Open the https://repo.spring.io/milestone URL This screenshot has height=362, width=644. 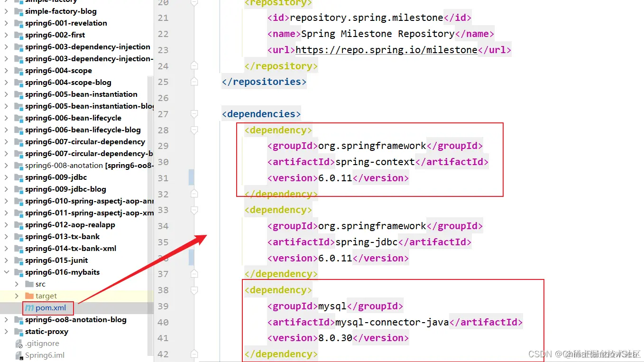[386, 50]
